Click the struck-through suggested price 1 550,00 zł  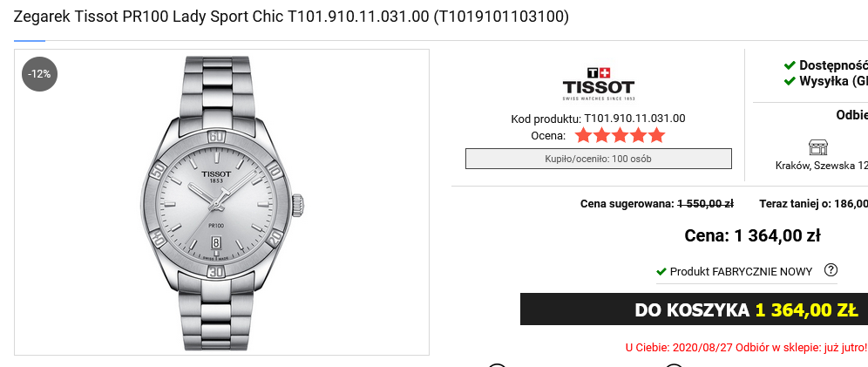tap(706, 204)
